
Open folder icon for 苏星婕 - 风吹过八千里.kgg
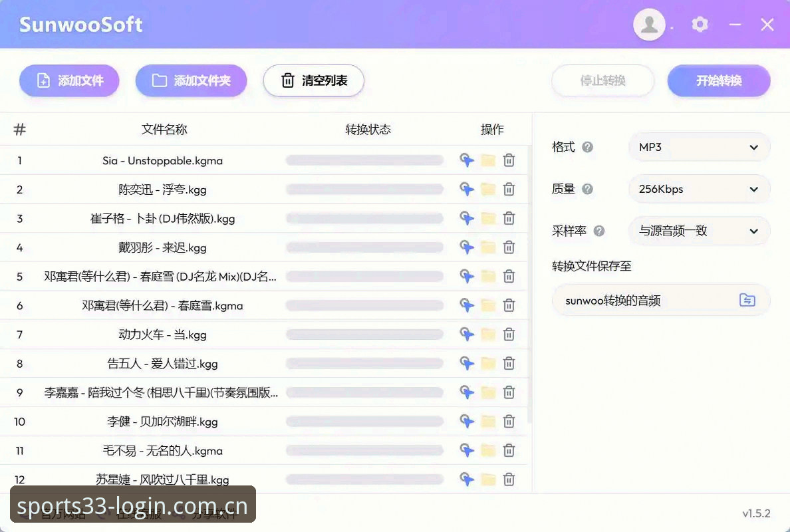pos(487,479)
